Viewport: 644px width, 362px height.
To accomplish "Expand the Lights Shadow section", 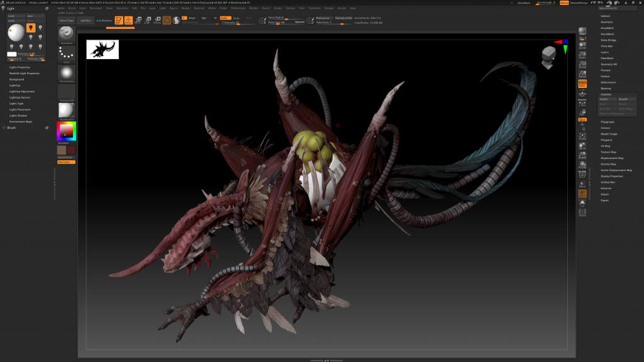I will coord(18,116).
